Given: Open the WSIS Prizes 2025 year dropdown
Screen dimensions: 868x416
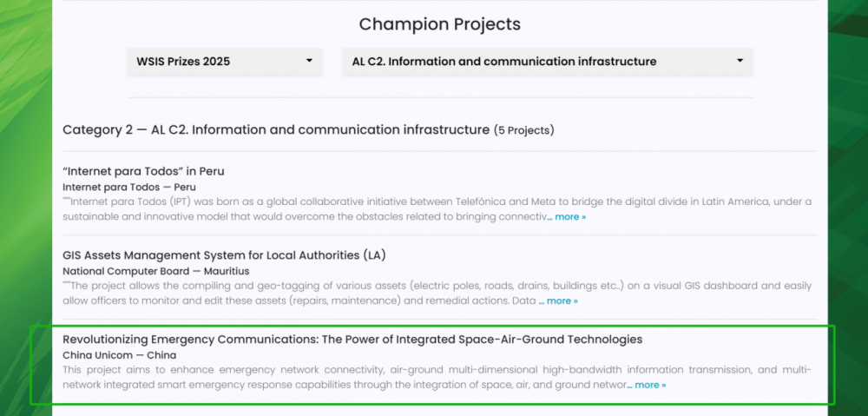Looking at the screenshot, I should pyautogui.click(x=224, y=62).
